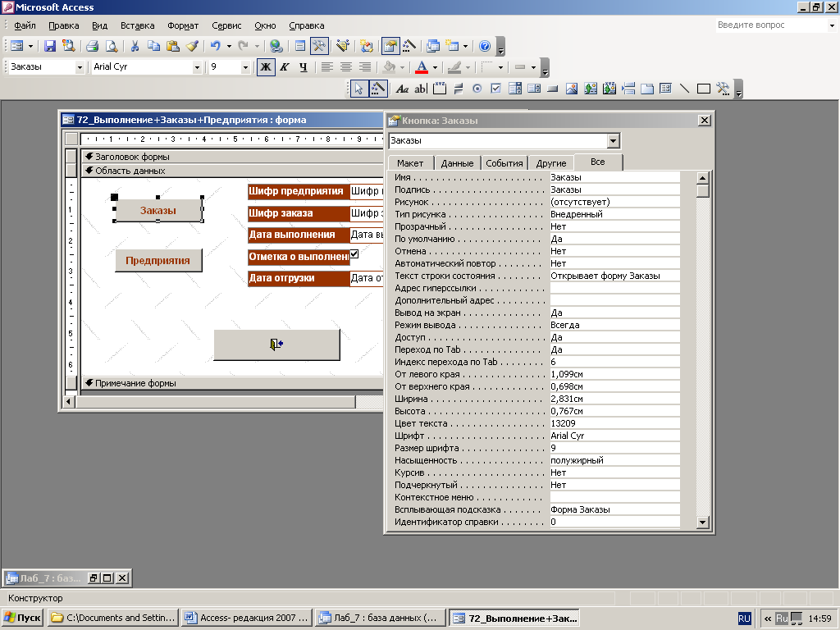Open Microsoft Access Help question icon
Image resolution: width=840 pixels, height=630 pixels.
[485, 46]
